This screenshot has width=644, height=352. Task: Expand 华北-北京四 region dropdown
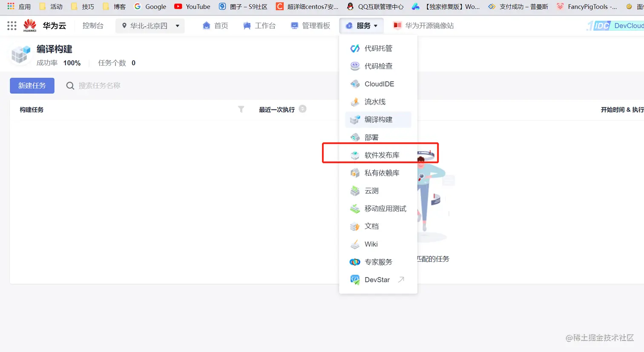150,26
